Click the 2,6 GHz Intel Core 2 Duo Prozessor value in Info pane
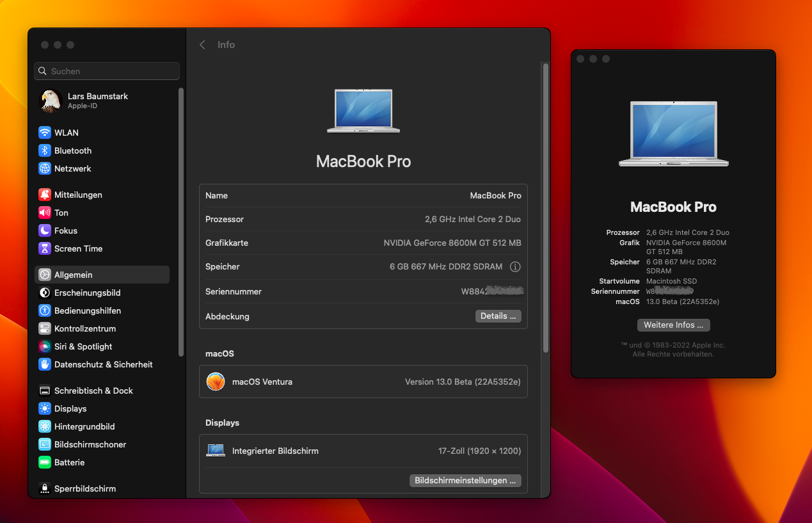The height and width of the screenshot is (523, 812). point(473,219)
